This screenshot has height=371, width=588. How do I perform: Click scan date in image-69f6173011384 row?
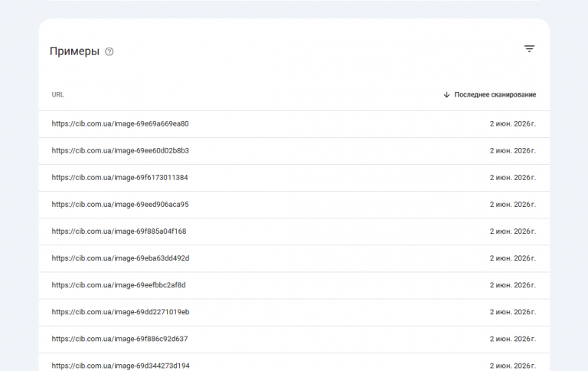click(x=513, y=178)
